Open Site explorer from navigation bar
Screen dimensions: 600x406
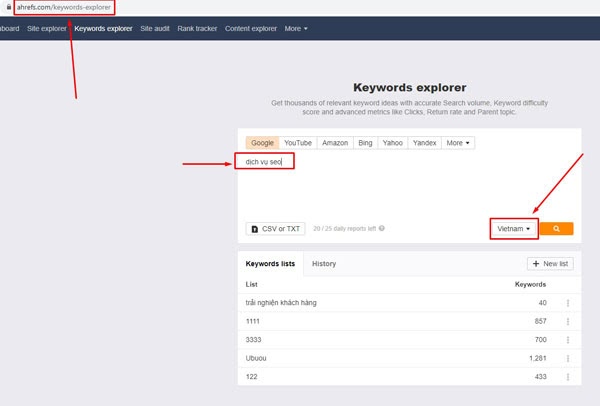pos(47,29)
